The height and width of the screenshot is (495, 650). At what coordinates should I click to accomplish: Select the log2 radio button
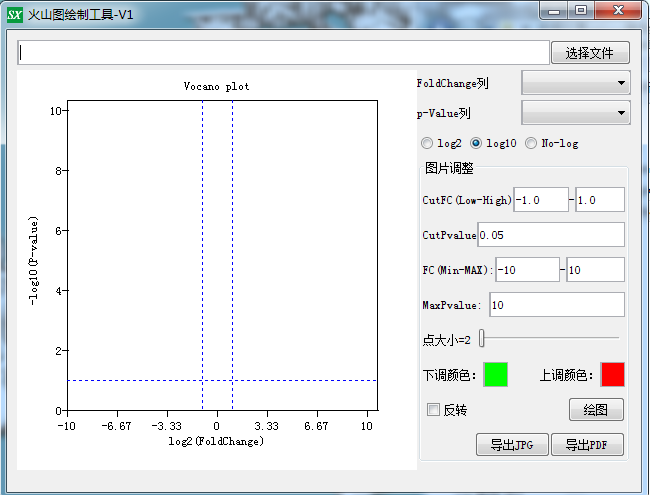point(428,143)
